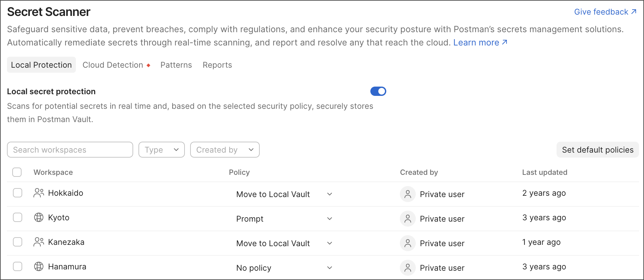Check the Hanamura workspace checkbox
Screen dimensions: 644x280
tap(18, 266)
